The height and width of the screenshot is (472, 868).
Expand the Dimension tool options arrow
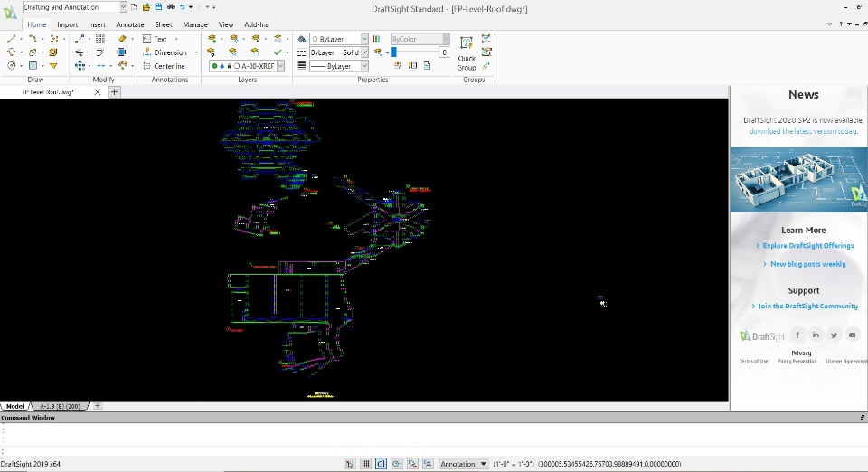pyautogui.click(x=196, y=52)
